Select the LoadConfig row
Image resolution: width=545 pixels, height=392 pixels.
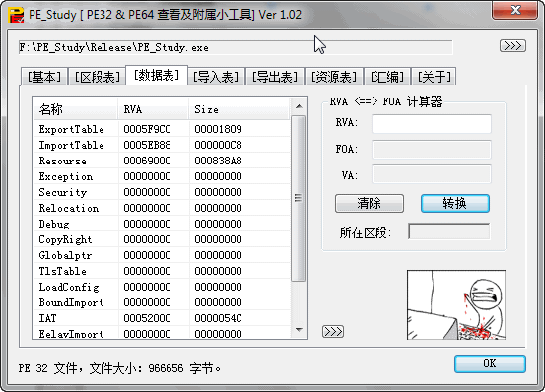162,287
